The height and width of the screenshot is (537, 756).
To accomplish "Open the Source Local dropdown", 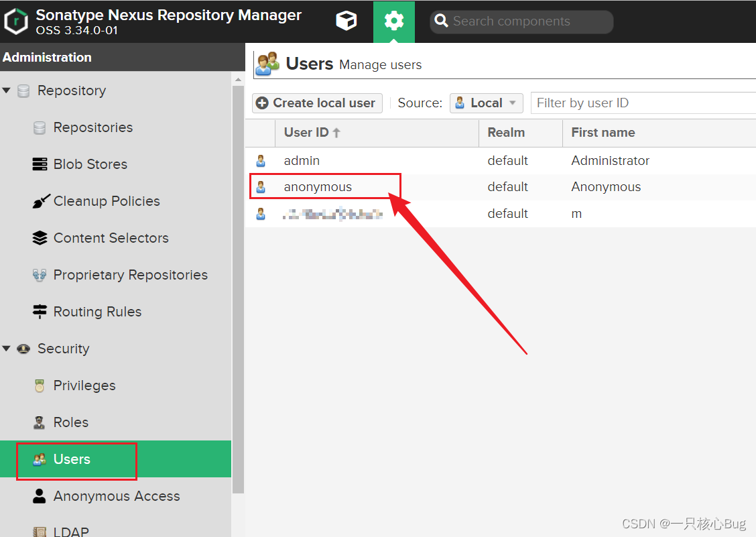I will (487, 103).
